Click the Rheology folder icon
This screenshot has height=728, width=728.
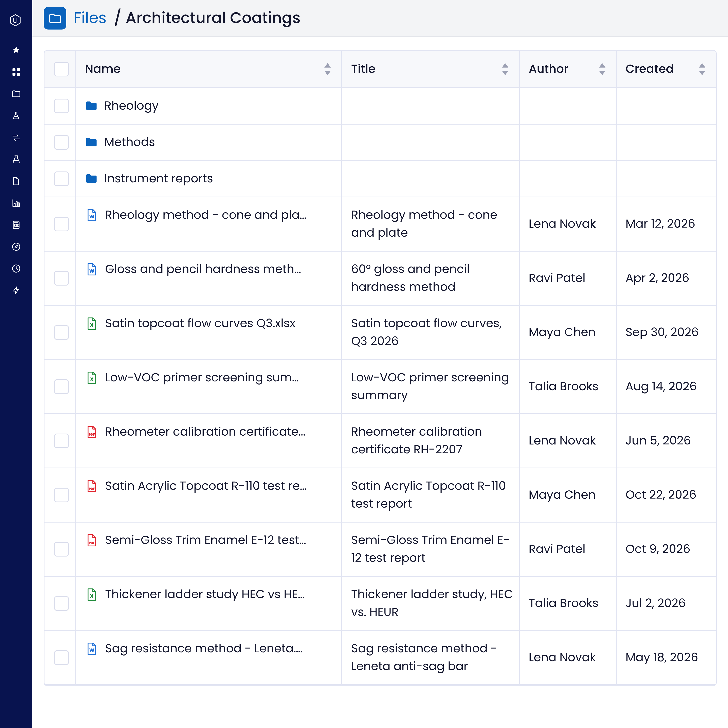click(91, 106)
